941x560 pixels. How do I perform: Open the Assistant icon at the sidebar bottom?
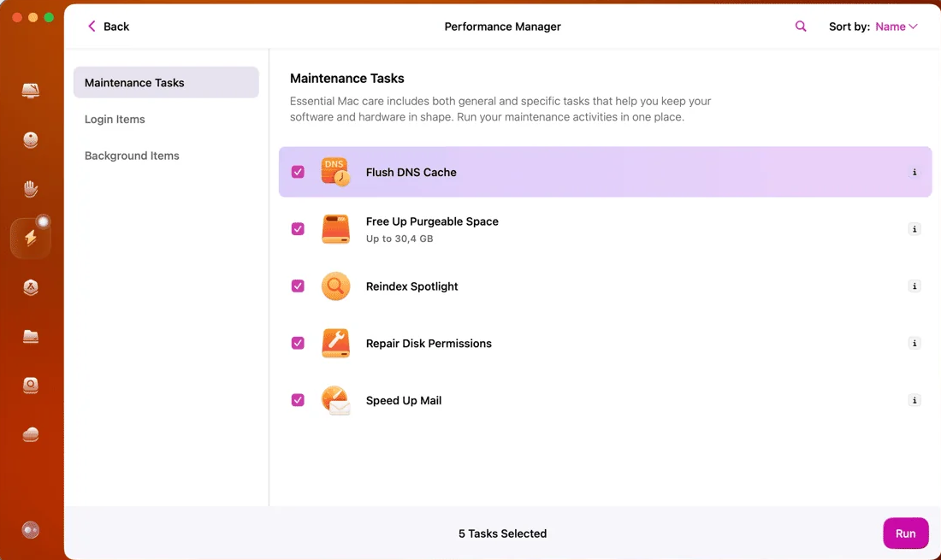point(31,530)
